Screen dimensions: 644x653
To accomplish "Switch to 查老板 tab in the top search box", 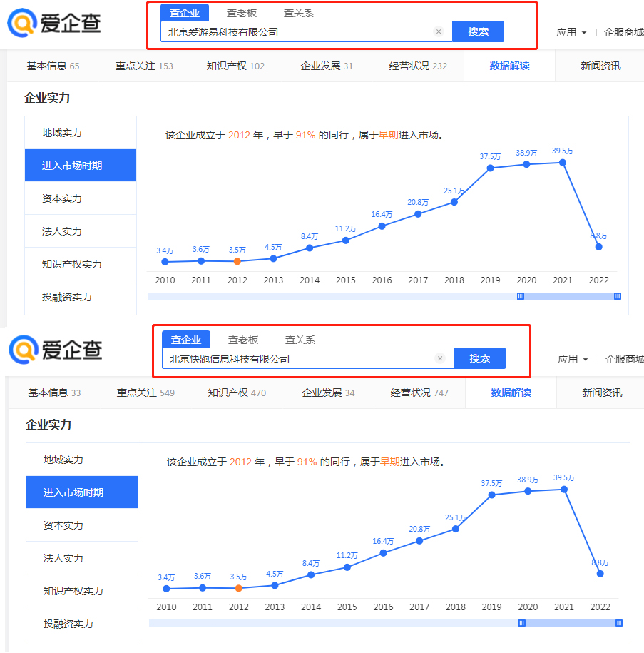I will coord(242,14).
